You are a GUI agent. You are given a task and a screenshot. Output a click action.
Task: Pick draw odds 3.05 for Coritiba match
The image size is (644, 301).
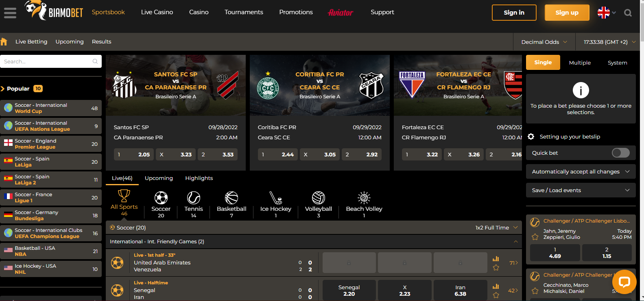tap(320, 154)
